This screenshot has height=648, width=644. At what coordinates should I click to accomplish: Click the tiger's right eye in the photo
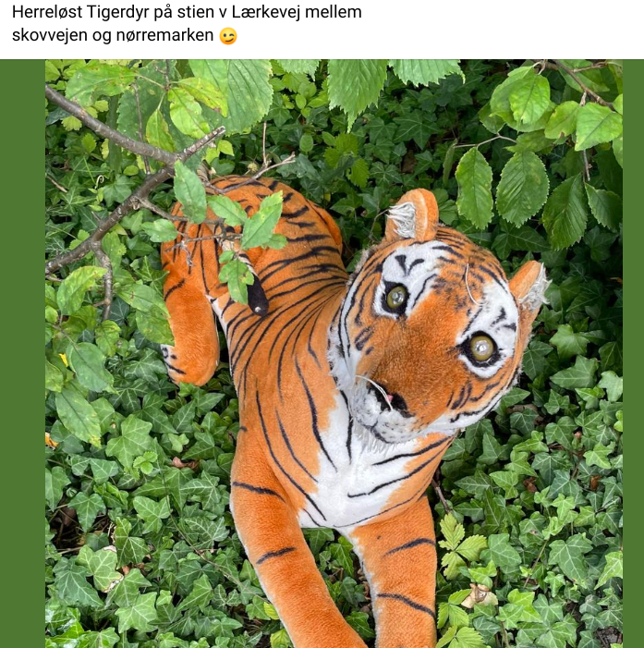pyautogui.click(x=481, y=348)
